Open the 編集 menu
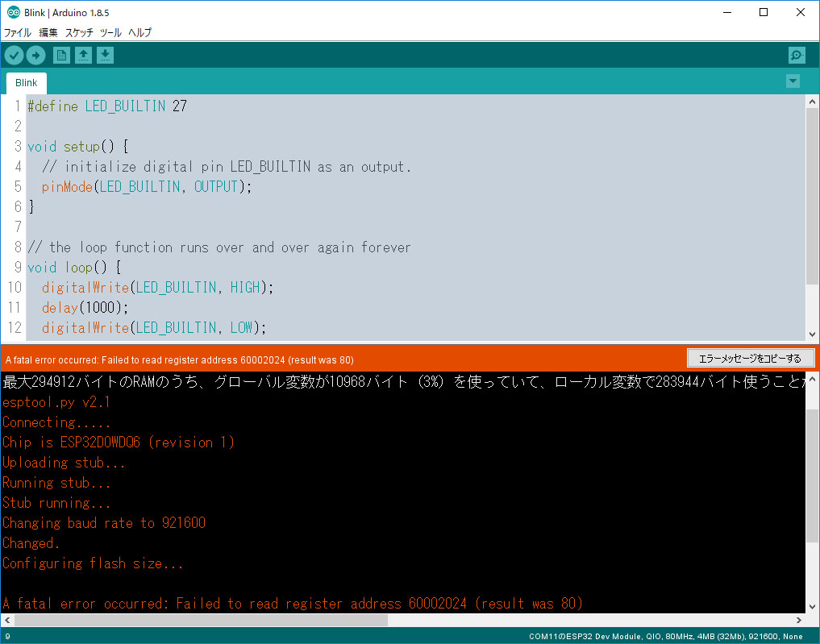The image size is (820, 644). click(x=48, y=33)
